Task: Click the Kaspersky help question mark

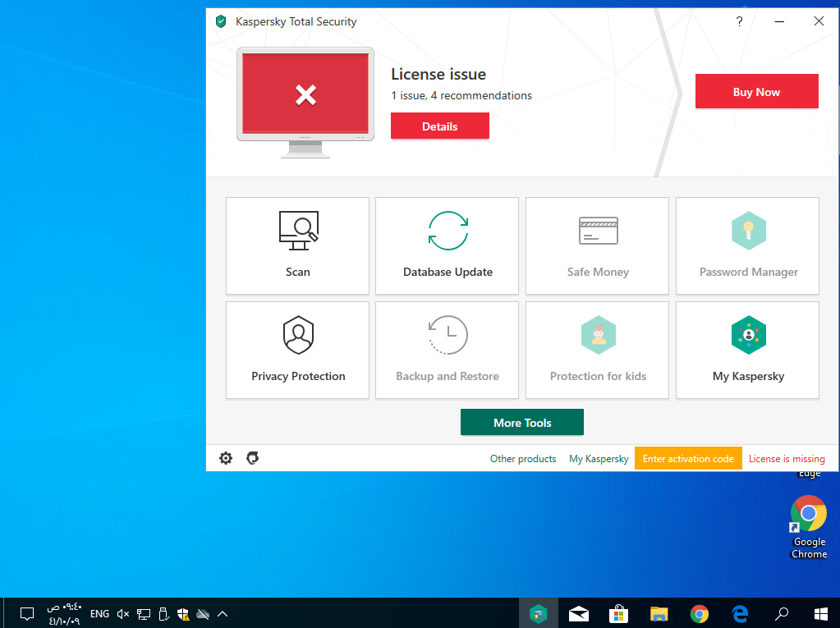Action: [739, 21]
